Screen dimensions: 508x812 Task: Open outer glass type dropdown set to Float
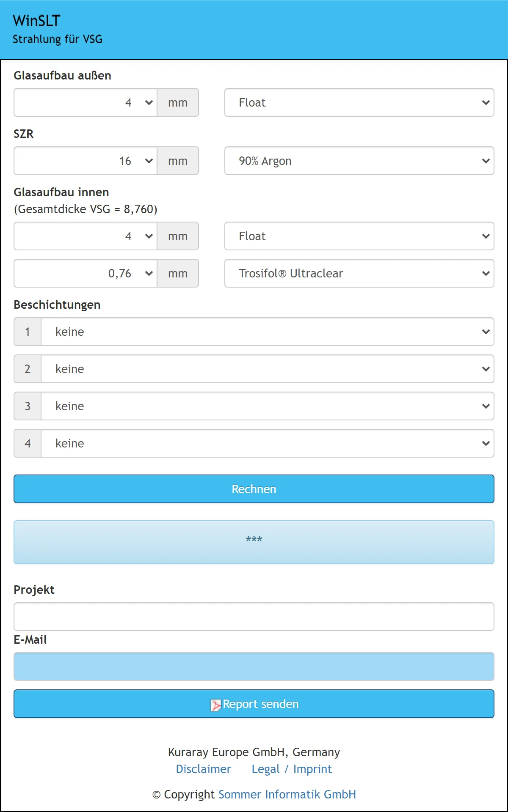click(359, 102)
